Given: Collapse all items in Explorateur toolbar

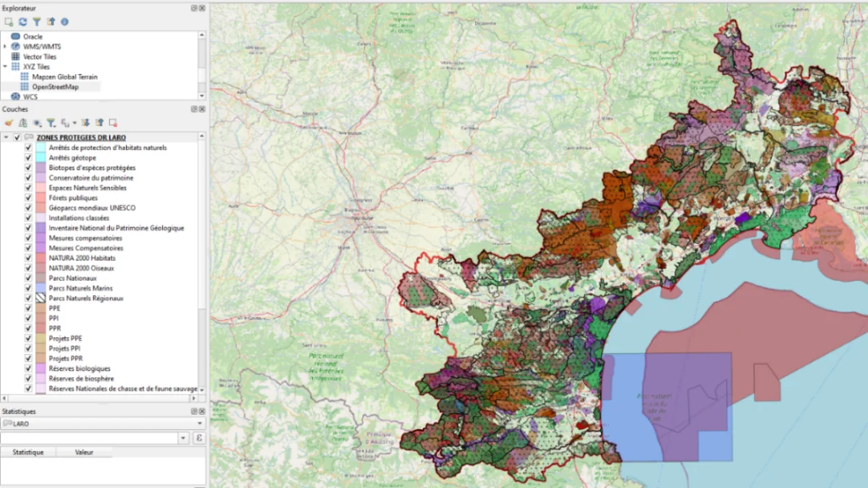Looking at the screenshot, I should coord(51,22).
